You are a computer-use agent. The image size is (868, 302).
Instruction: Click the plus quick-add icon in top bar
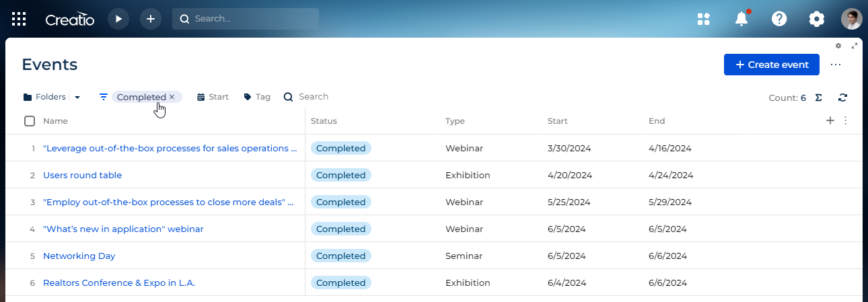(x=151, y=19)
